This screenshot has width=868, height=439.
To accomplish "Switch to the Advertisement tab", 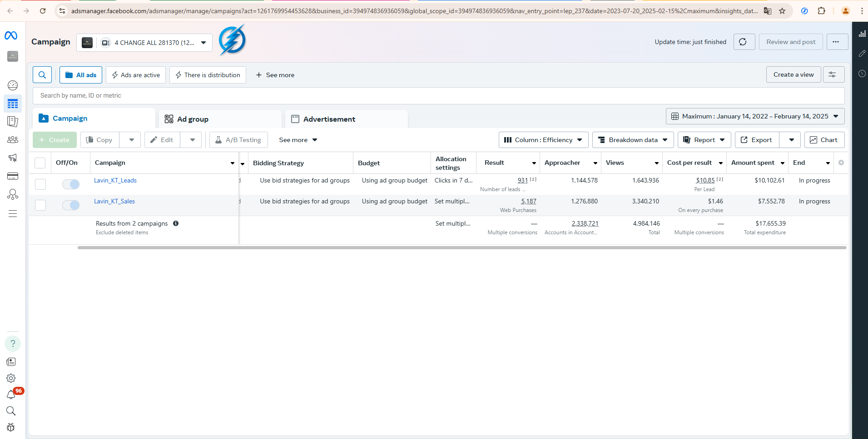I will (347, 119).
